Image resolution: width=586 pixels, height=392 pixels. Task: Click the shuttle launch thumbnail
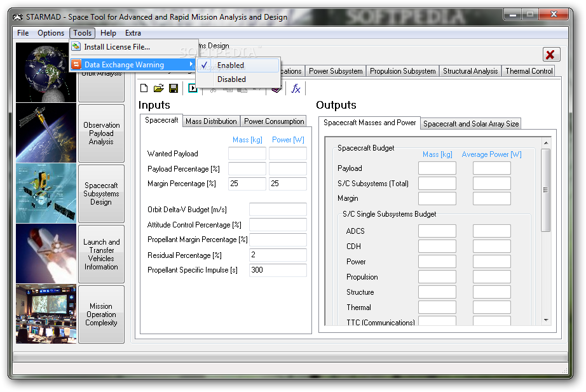pyautogui.click(x=46, y=253)
